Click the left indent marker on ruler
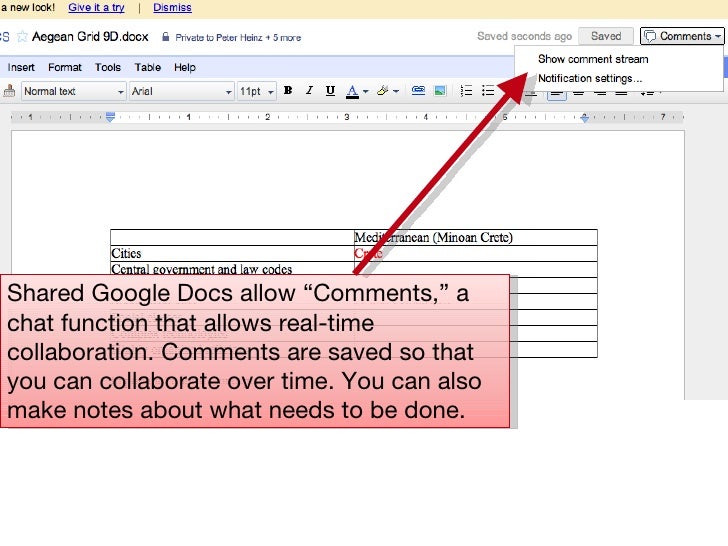The height and width of the screenshot is (546, 728). tap(110, 117)
